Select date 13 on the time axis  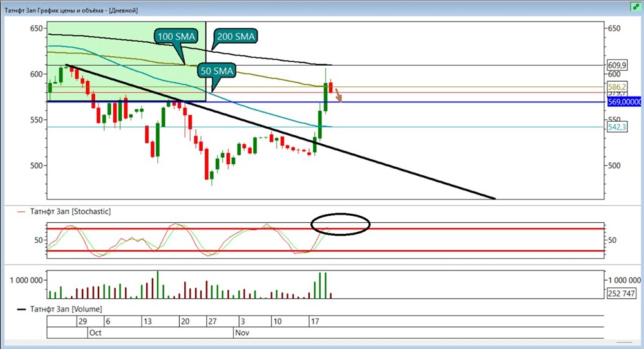click(147, 321)
